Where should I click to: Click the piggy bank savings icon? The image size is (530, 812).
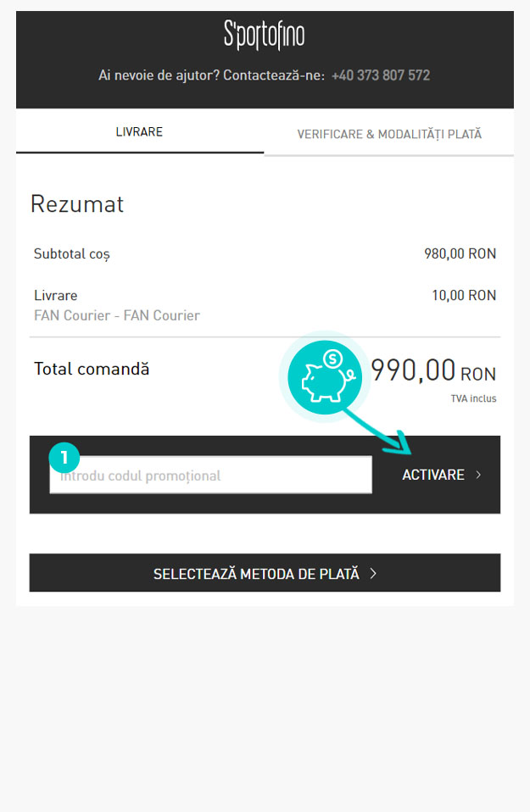tap(324, 377)
